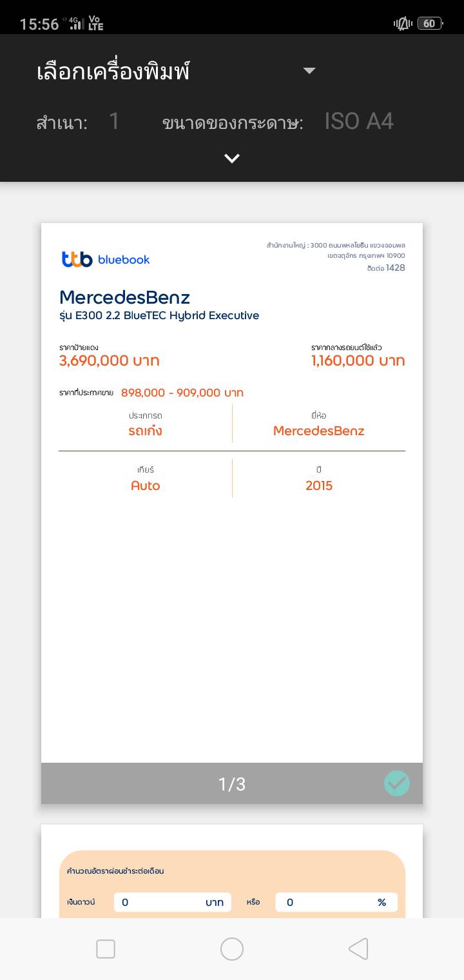This screenshot has height=980, width=464.
Task: Expand more print options with down chevron
Action: (232, 158)
